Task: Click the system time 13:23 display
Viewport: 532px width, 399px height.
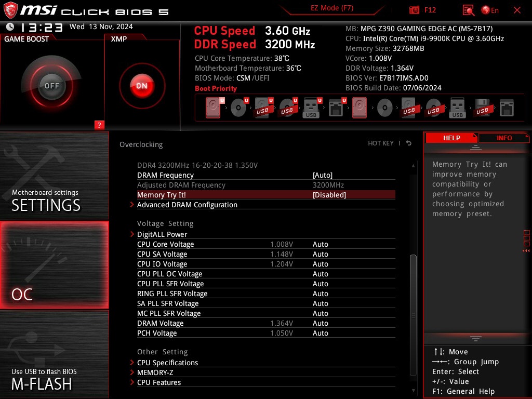Action: [x=42, y=27]
